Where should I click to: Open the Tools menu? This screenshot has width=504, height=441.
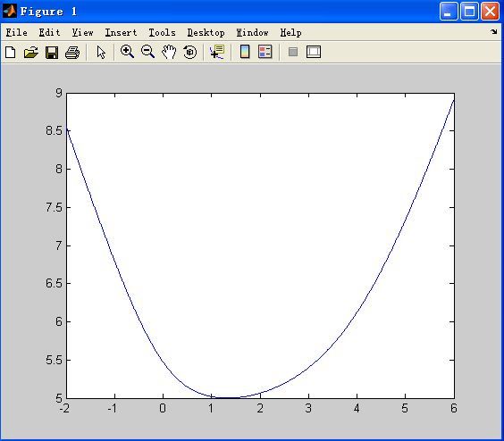[x=162, y=32]
